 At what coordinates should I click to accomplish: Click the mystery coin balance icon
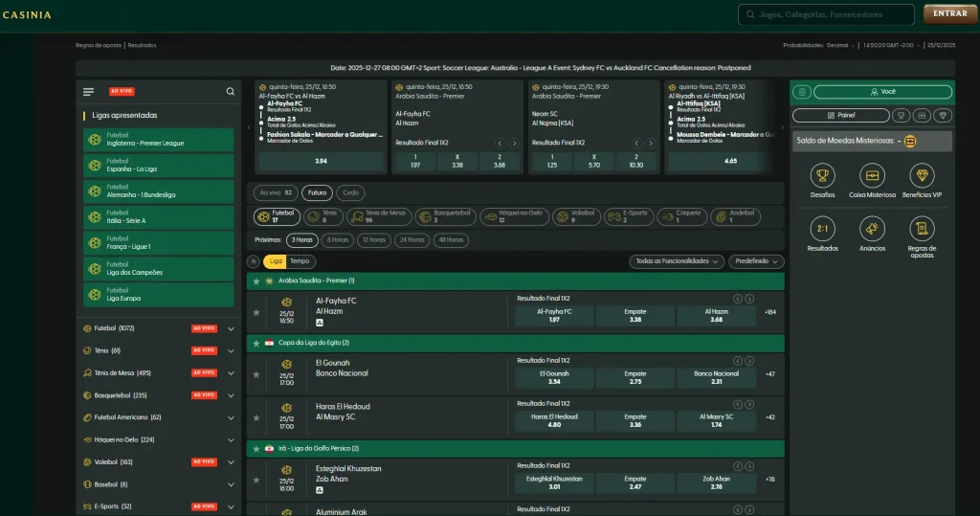pos(910,142)
